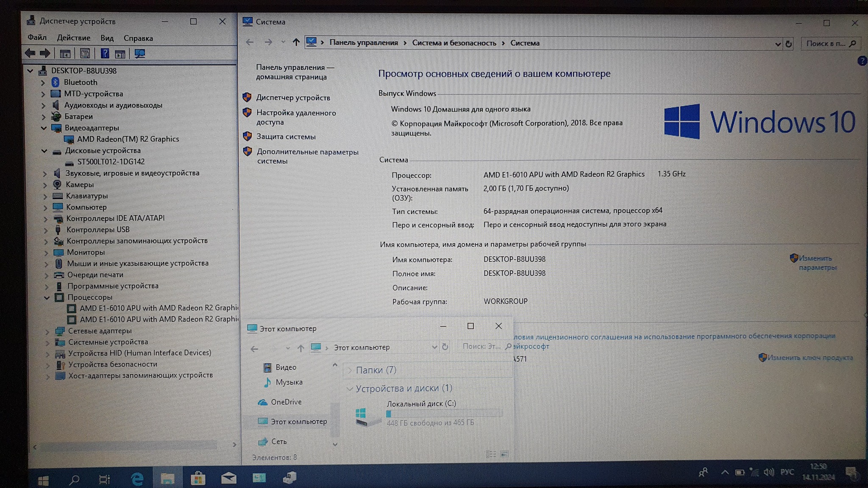Click the help icon in Device Manager toolbar
Screen dimensions: 868x488
point(105,54)
